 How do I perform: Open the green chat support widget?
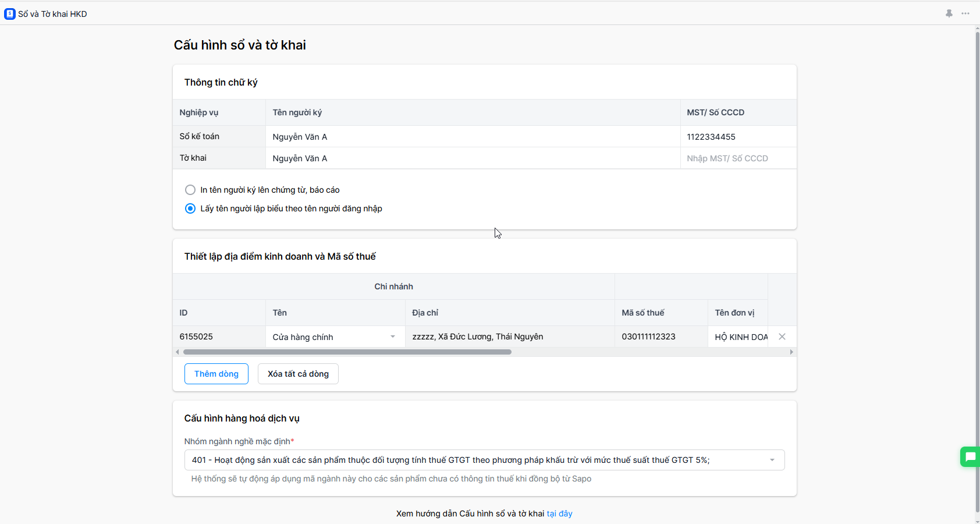(x=970, y=457)
